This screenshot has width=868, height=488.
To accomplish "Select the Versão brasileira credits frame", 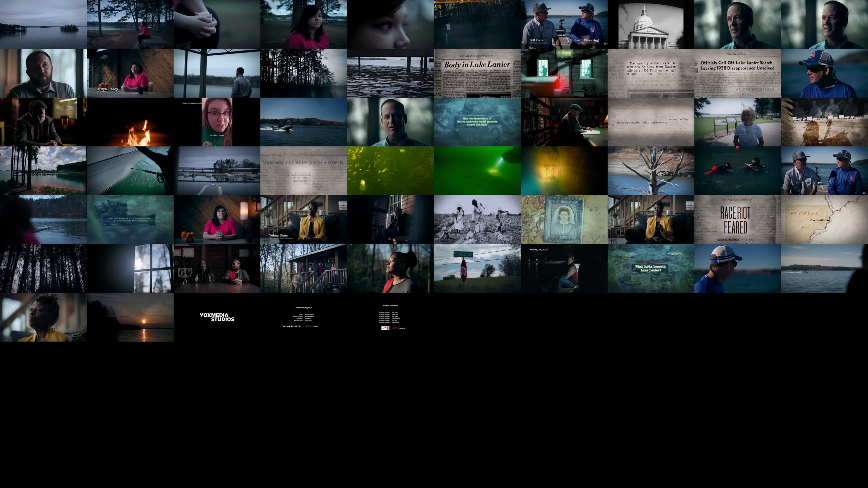I will tap(390, 317).
